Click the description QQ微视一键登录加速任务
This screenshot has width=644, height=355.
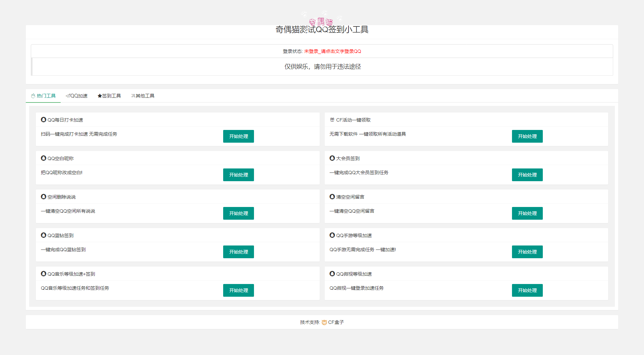357,288
